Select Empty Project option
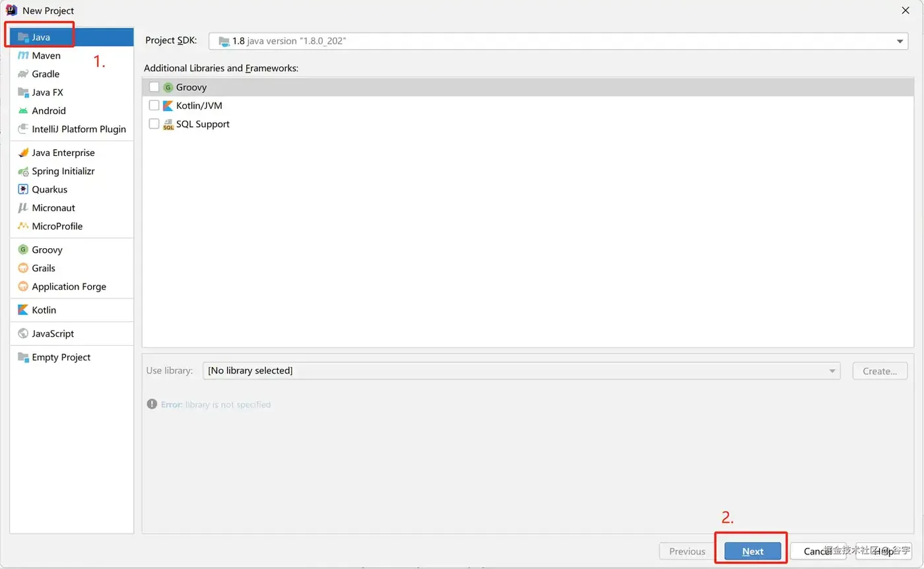Image resolution: width=924 pixels, height=569 pixels. (x=72, y=357)
